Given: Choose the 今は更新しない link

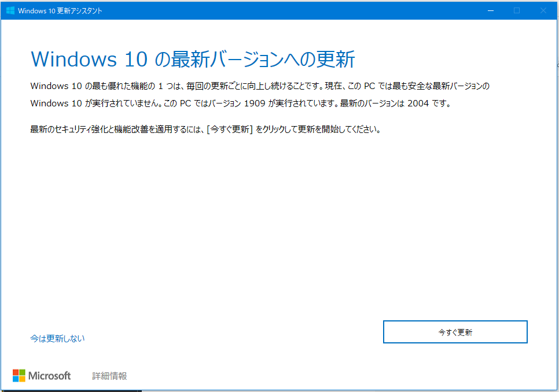Looking at the screenshot, I should (57, 338).
